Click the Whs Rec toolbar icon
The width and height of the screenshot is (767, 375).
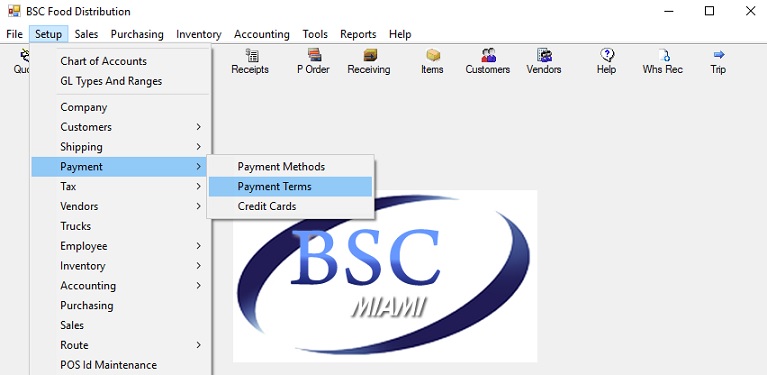point(663,55)
